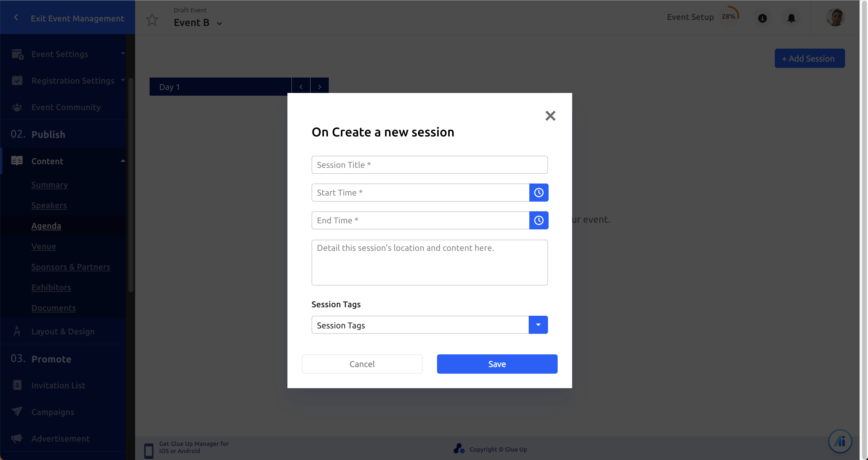Click the Exit Event Management back arrow

[16, 18]
